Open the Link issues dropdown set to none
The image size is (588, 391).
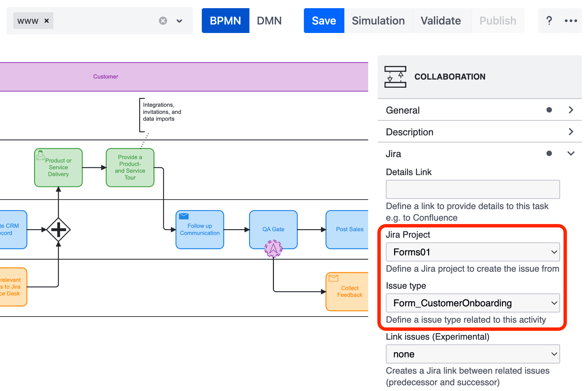(x=473, y=354)
